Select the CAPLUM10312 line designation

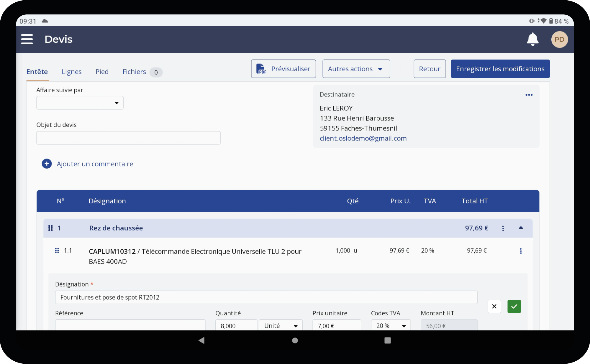(x=195, y=256)
